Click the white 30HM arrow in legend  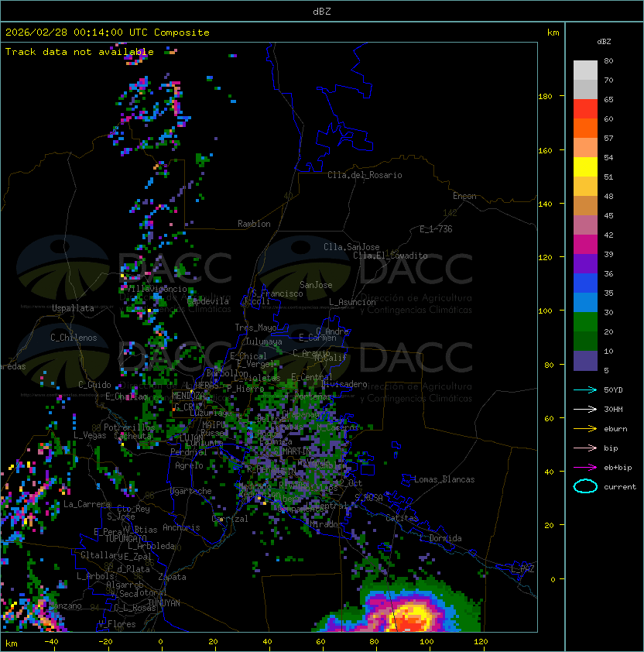585,410
